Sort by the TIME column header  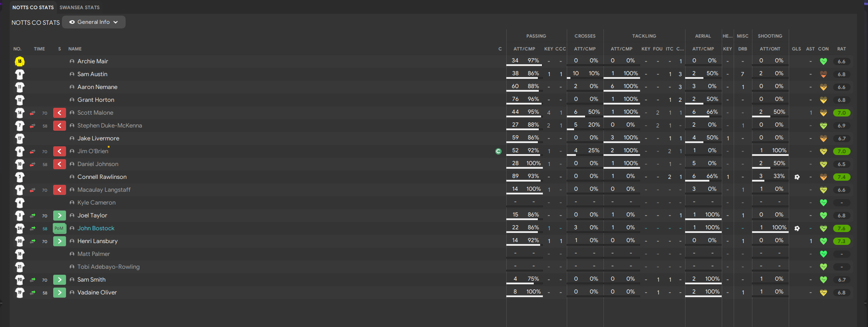39,49
